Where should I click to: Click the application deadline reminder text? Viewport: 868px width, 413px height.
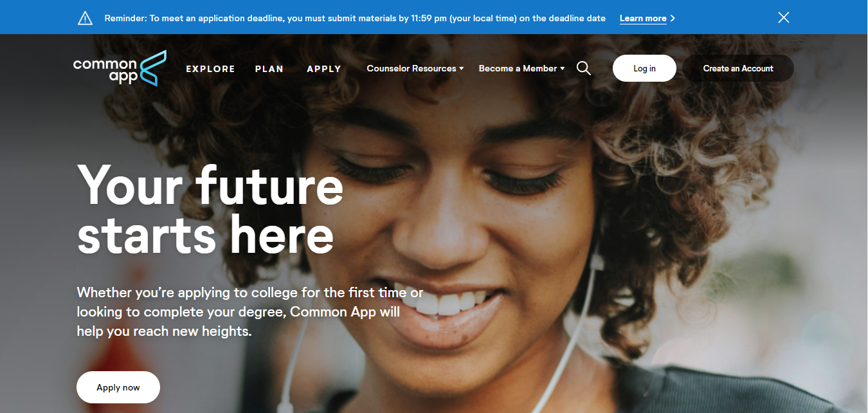[355, 19]
